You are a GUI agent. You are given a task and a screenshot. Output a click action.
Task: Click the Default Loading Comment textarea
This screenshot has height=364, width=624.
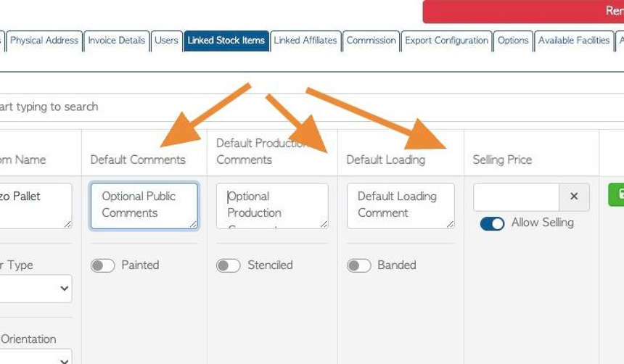[x=401, y=206]
